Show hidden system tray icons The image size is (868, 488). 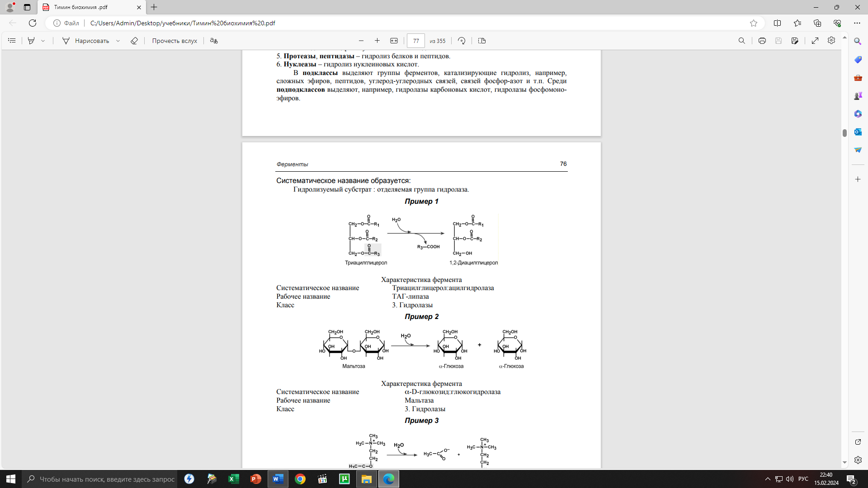point(768,479)
